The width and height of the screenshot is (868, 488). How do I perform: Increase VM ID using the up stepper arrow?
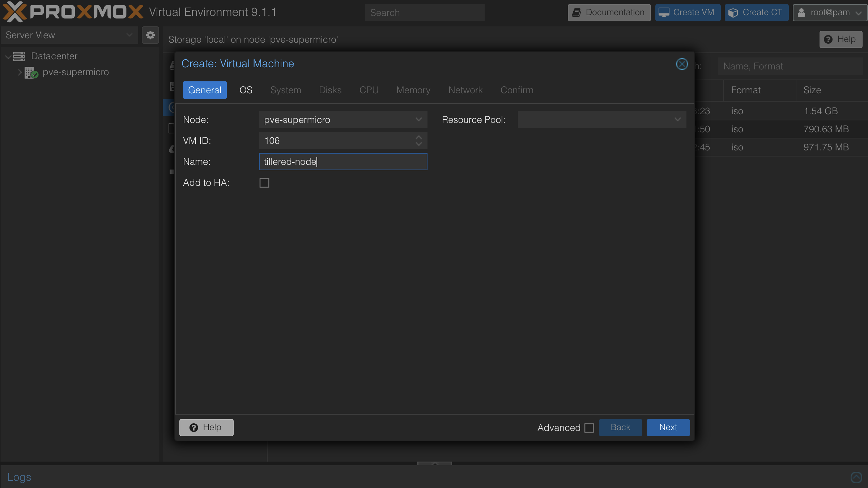(418, 137)
